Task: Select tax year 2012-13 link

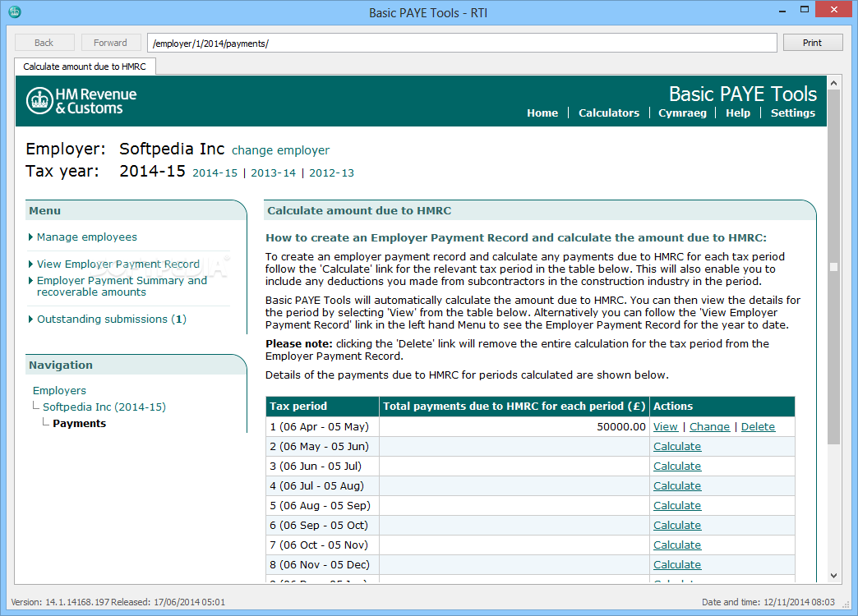Action: point(331,172)
